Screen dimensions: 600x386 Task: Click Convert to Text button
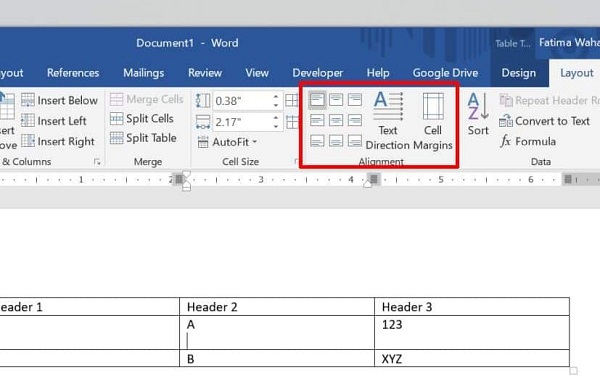pyautogui.click(x=545, y=121)
